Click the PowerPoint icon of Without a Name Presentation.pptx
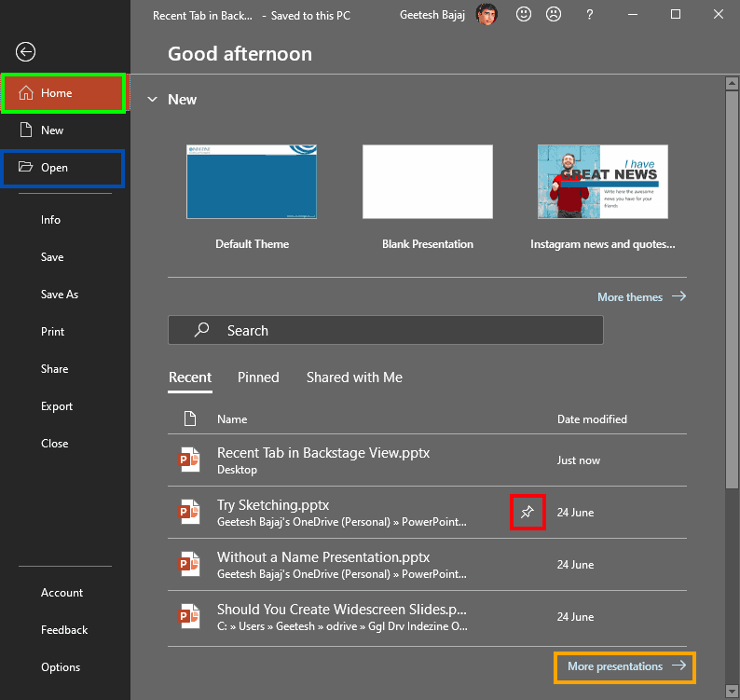This screenshot has width=740, height=700. click(x=189, y=564)
